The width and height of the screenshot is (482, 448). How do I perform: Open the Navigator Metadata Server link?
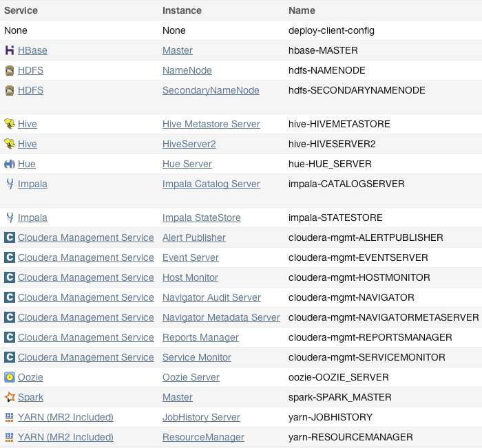[221, 317]
